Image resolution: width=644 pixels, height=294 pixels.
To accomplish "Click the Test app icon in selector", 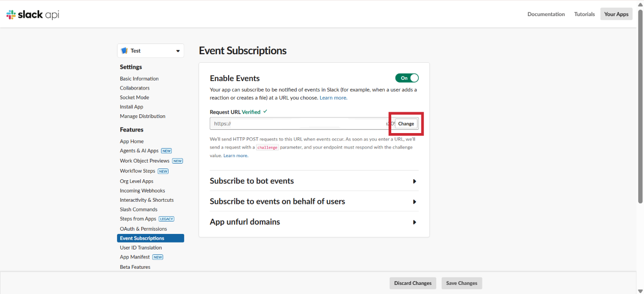I will pyautogui.click(x=125, y=50).
